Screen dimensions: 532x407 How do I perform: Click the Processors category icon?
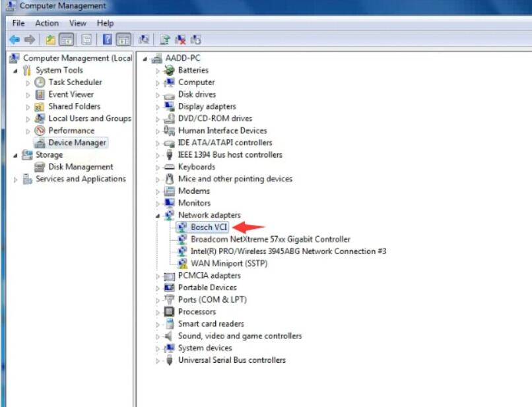[169, 312]
